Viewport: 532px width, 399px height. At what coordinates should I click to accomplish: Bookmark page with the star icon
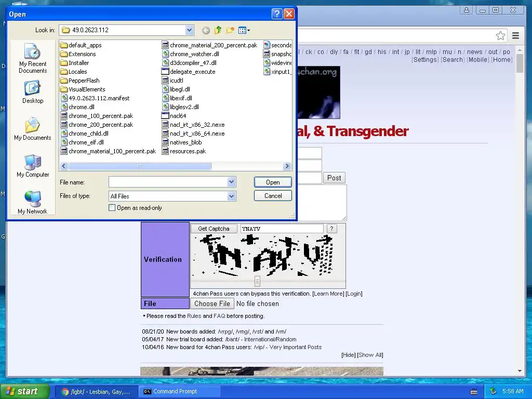click(500, 36)
